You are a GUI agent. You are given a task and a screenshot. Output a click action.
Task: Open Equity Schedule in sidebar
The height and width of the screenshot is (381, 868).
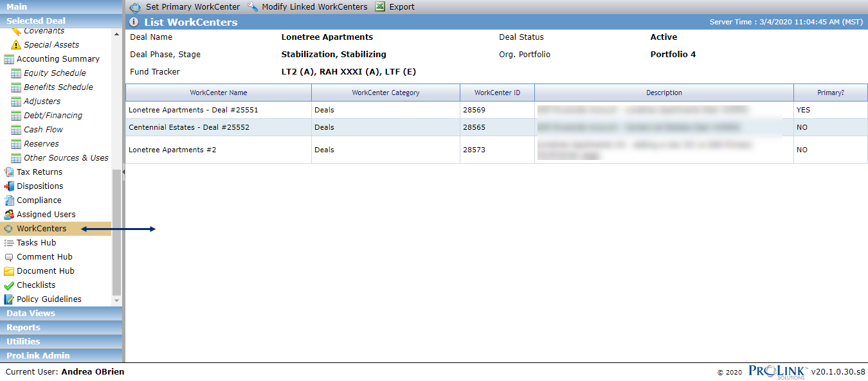(x=55, y=73)
